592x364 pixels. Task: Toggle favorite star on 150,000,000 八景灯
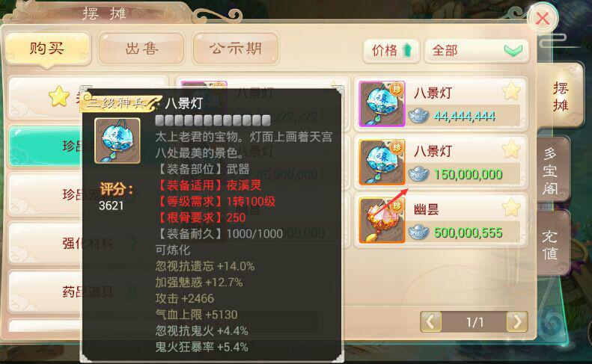coord(512,149)
